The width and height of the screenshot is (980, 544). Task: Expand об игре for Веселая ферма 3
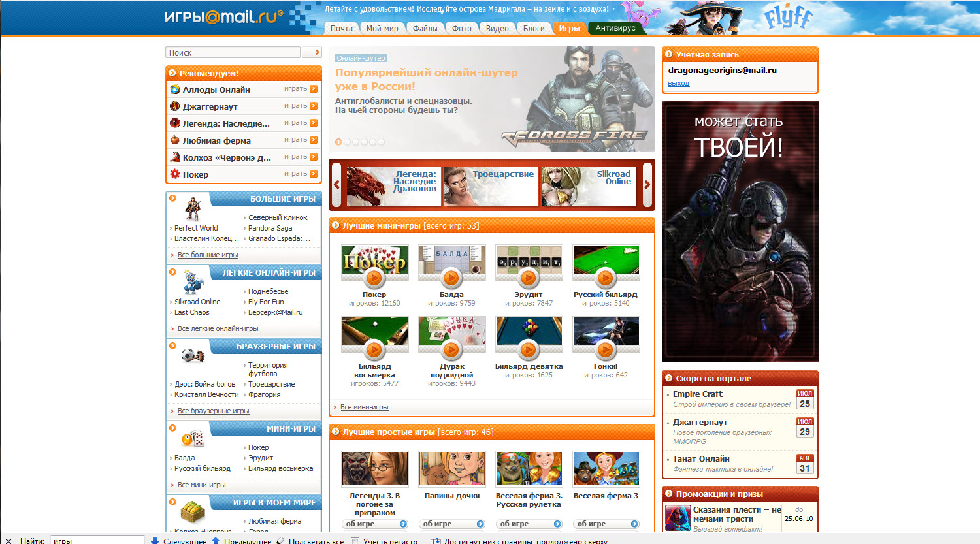pyautogui.click(x=606, y=524)
